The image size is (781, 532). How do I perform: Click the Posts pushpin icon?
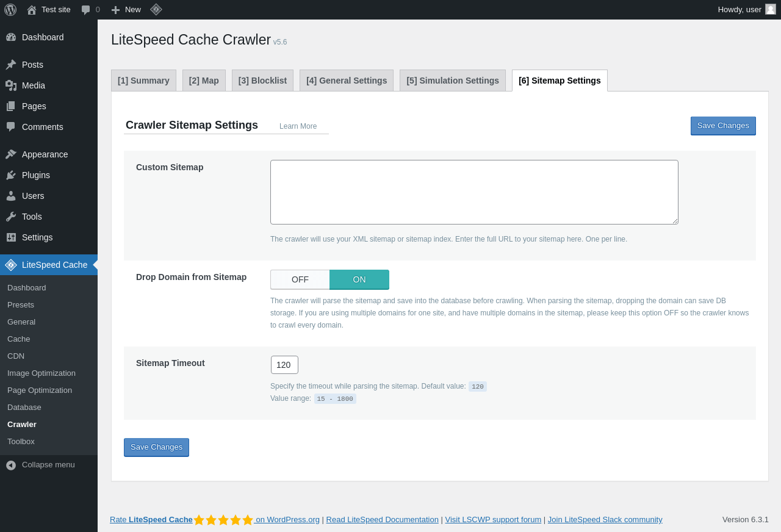point(11,65)
